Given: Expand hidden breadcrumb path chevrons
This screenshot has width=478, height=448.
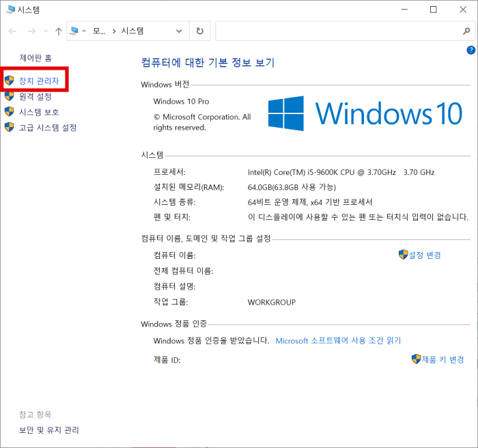Looking at the screenshot, I should (84, 31).
